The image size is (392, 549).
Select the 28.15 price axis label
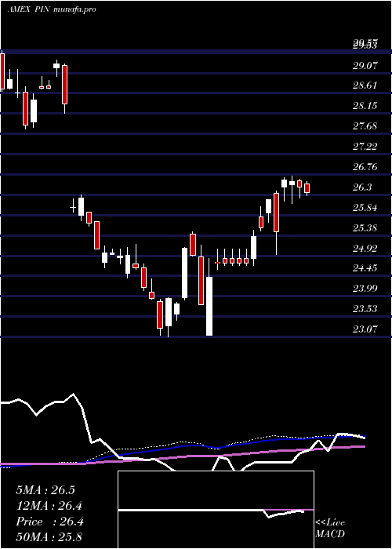pyautogui.click(x=365, y=106)
